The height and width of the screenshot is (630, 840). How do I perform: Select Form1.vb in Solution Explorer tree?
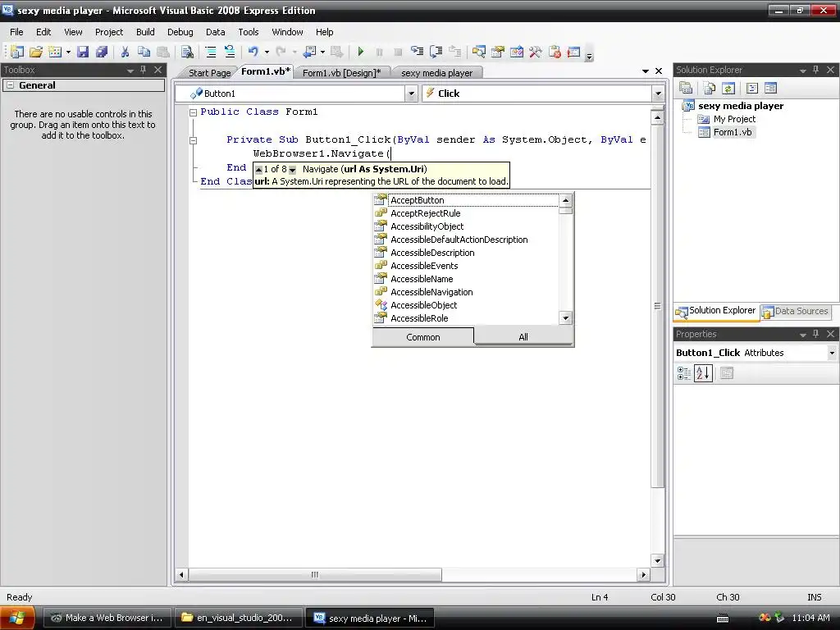tap(725, 132)
